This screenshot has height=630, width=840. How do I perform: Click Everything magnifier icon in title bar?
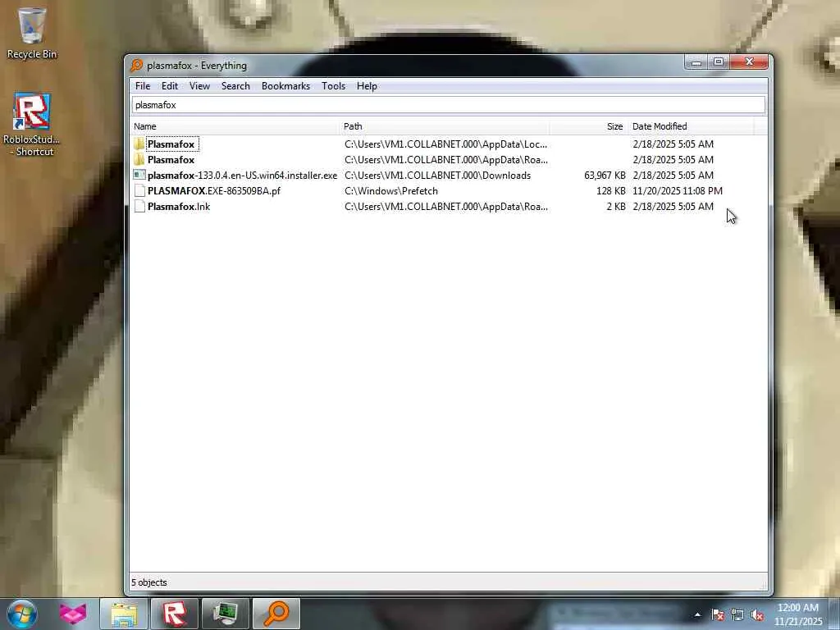137,66
